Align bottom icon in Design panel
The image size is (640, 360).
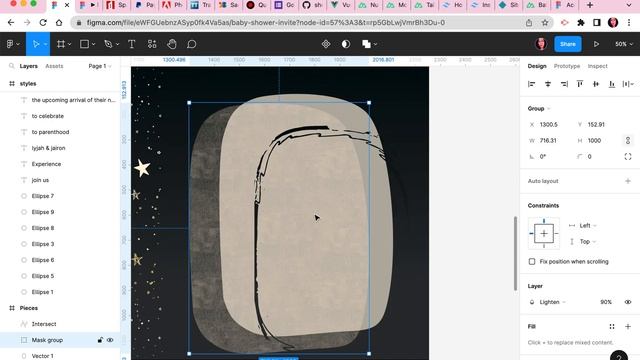tap(612, 84)
